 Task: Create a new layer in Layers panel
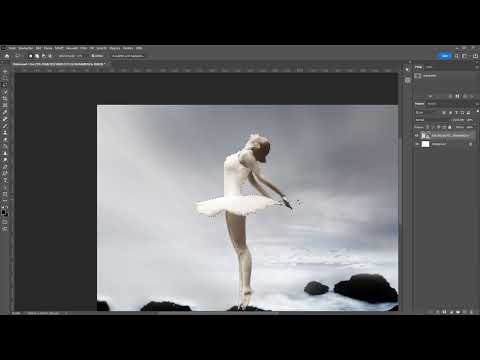click(464, 312)
